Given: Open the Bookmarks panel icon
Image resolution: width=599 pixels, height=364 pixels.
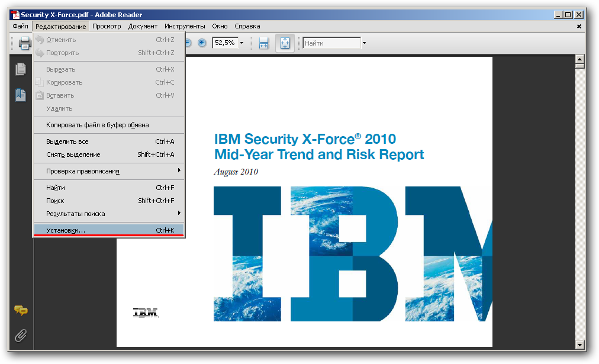Looking at the screenshot, I should 21,95.
